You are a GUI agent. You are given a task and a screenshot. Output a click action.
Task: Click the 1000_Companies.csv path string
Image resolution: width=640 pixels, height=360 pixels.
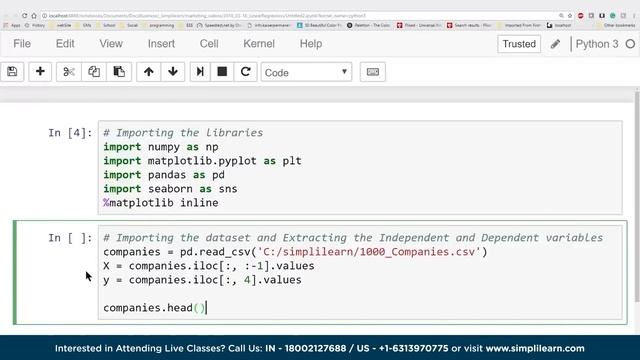(x=369, y=252)
